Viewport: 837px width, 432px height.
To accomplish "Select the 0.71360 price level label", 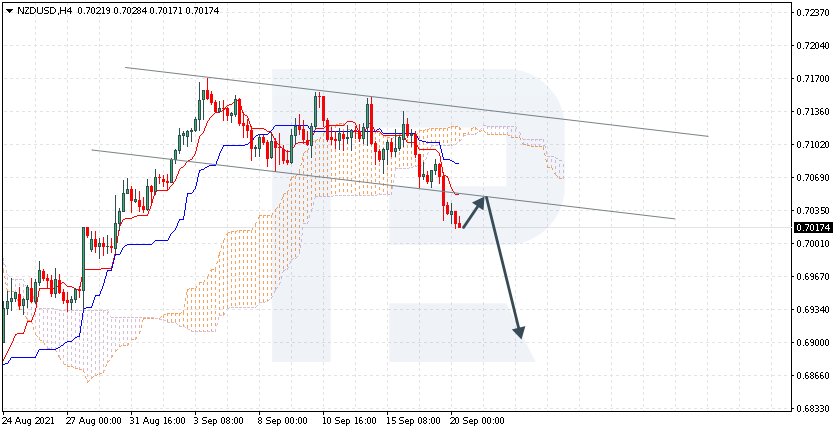I will point(811,111).
